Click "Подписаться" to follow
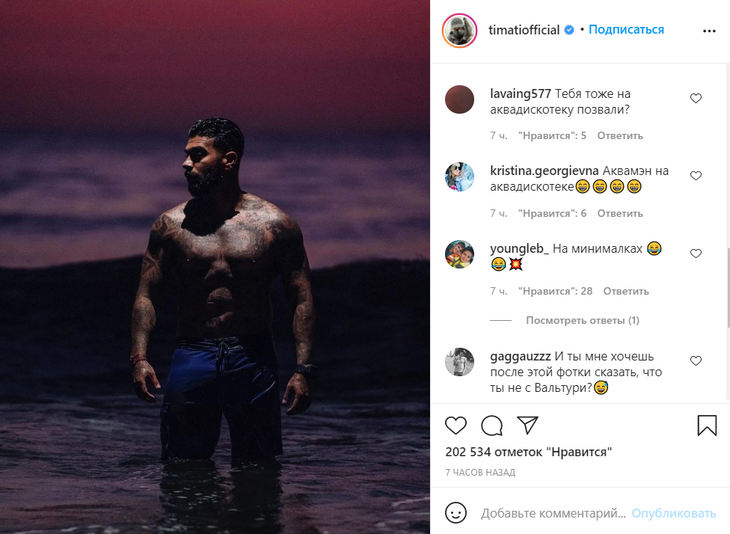 coord(626,30)
